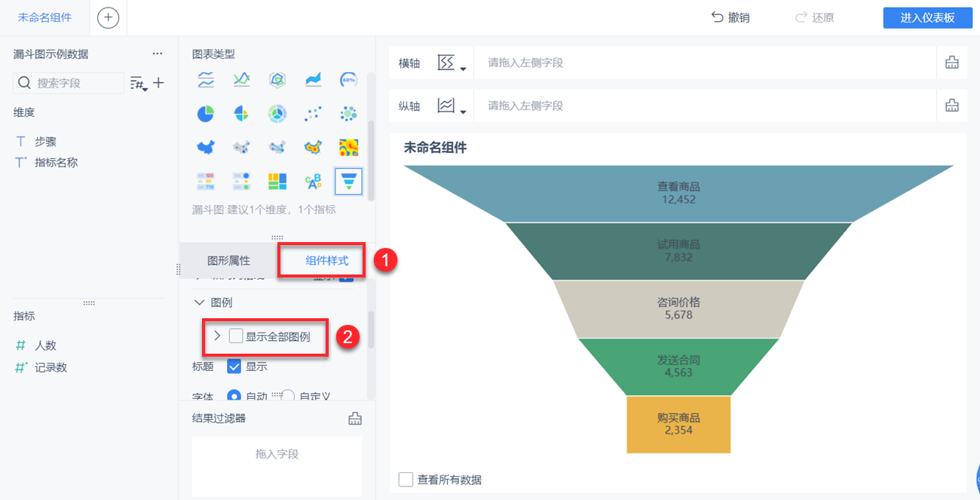Select the 记录数 measure field
The image size is (980, 500).
pos(51,367)
